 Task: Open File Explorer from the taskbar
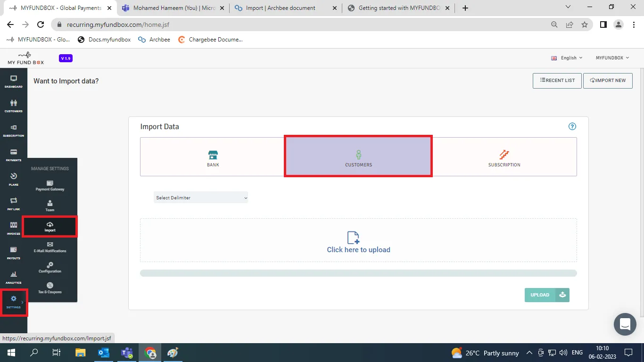click(81, 353)
